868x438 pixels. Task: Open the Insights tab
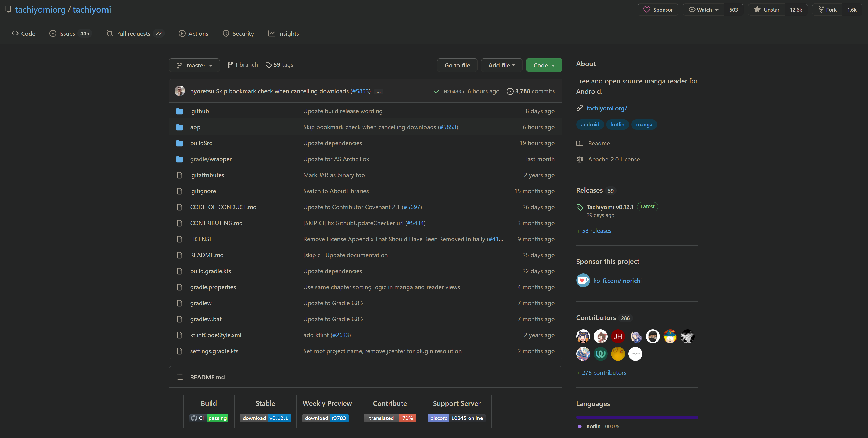click(283, 34)
